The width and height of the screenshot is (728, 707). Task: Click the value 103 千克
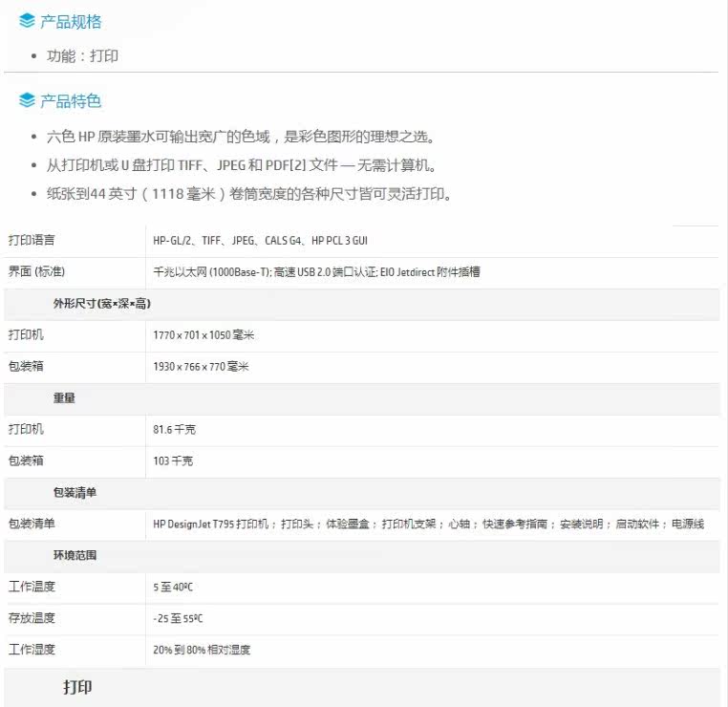pos(173,461)
